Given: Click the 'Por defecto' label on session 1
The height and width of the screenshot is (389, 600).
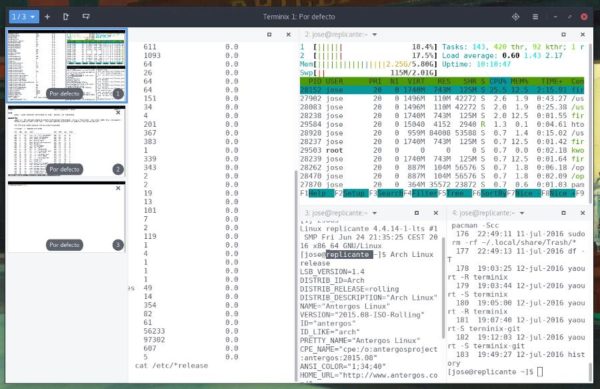Looking at the screenshot, I should click(64, 94).
